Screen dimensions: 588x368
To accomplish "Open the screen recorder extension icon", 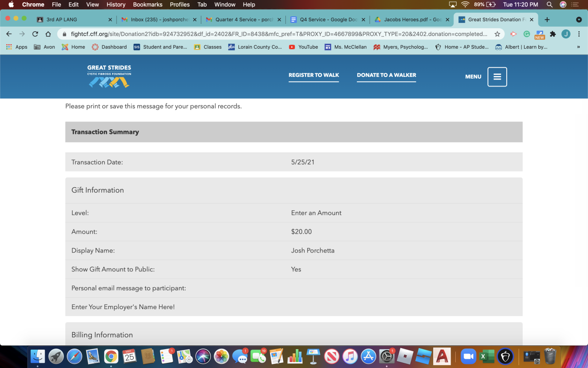I will 514,34.
